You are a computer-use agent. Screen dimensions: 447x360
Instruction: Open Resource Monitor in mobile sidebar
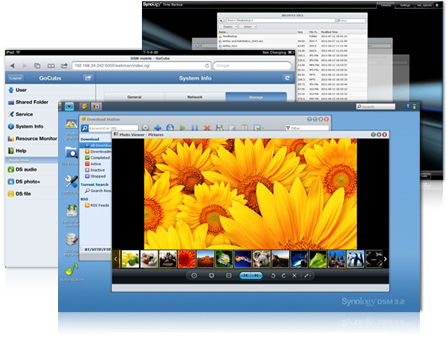click(x=32, y=139)
